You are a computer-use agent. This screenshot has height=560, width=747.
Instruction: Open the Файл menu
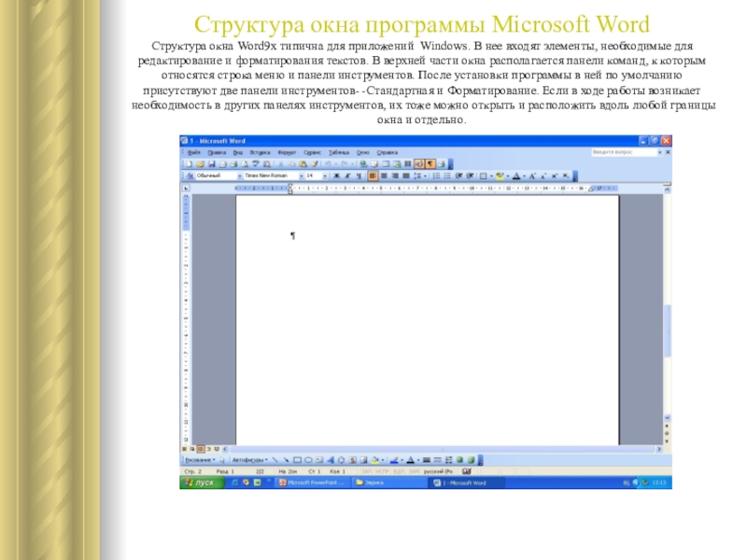pyautogui.click(x=194, y=152)
